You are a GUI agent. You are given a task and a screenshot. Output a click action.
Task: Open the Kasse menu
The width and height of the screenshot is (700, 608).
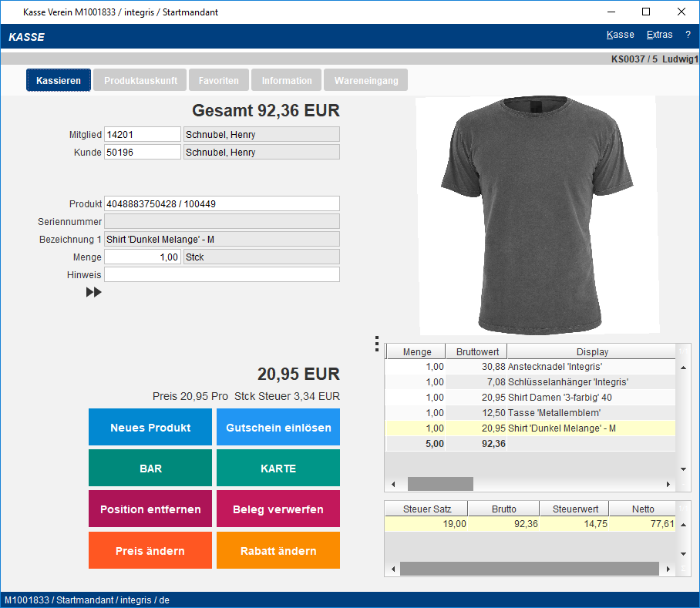click(620, 35)
